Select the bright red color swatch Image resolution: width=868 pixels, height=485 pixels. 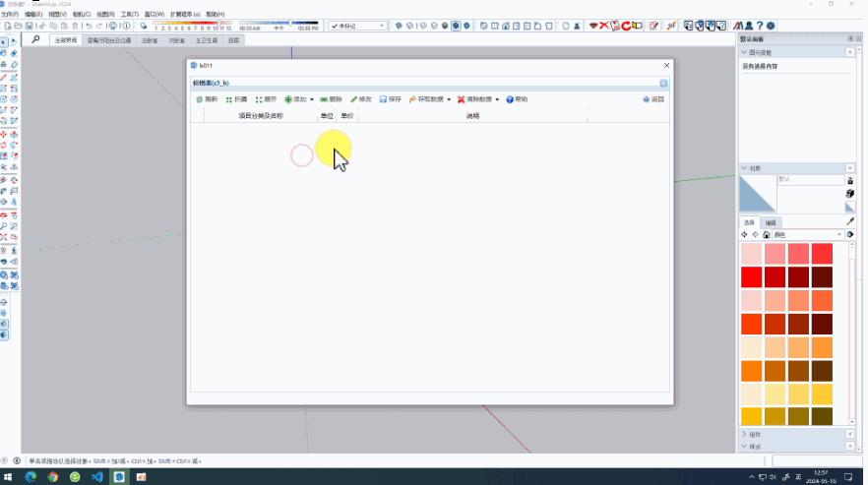751,276
